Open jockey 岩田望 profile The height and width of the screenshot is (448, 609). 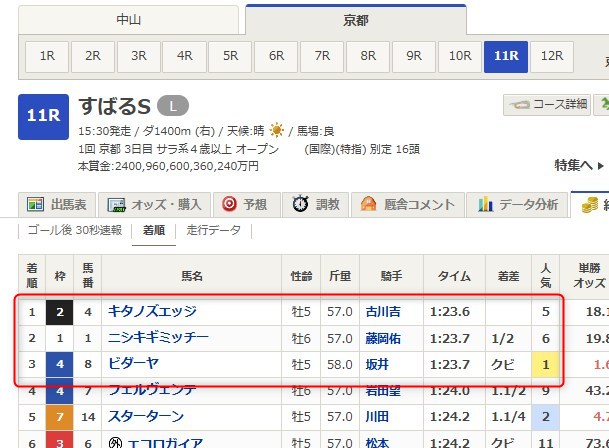click(x=383, y=390)
